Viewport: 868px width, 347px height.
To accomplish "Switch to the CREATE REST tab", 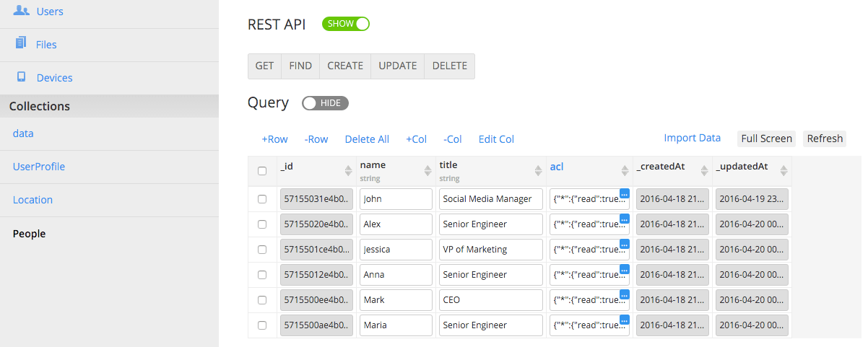I will point(345,66).
